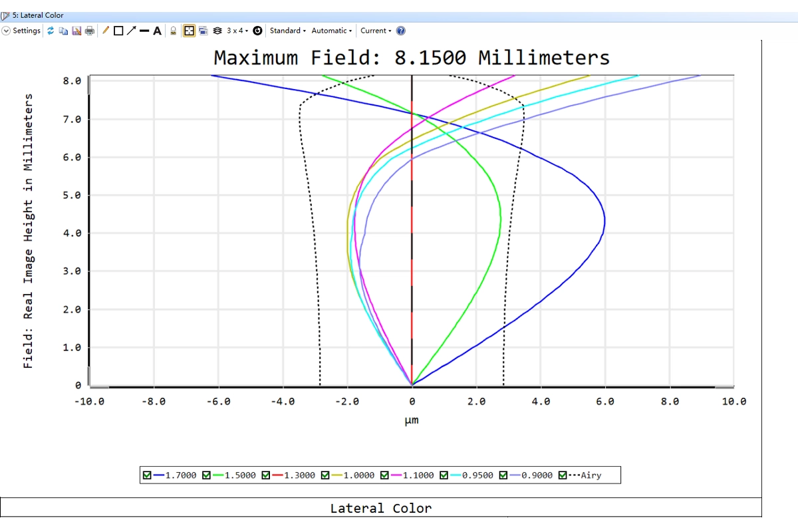Open the Standard dropdown
The image size is (798, 532).
[x=287, y=31]
